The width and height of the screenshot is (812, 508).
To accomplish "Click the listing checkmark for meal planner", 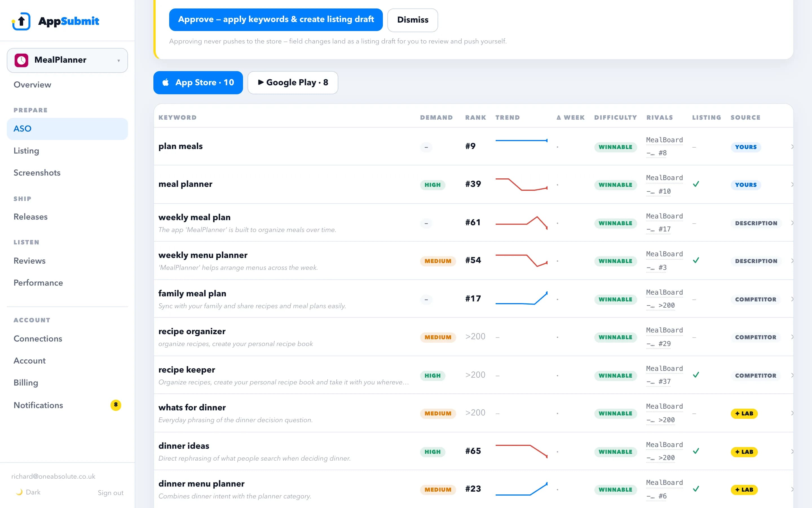I will tap(696, 184).
